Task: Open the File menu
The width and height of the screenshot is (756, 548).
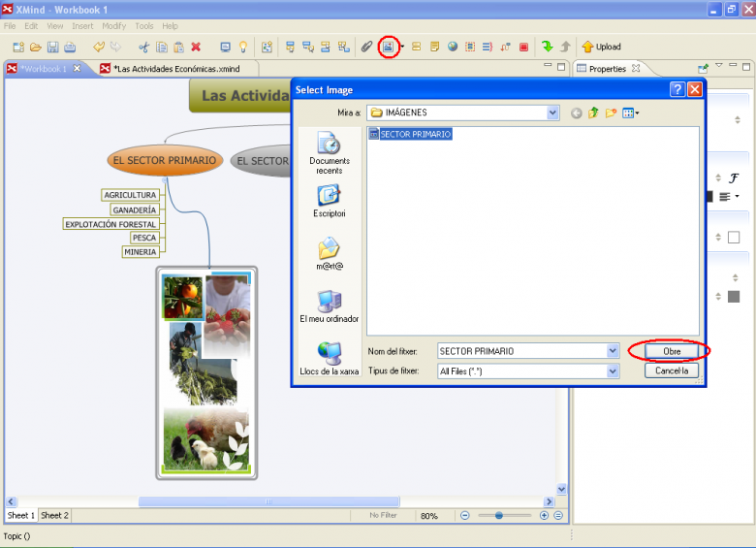Action: [10, 26]
